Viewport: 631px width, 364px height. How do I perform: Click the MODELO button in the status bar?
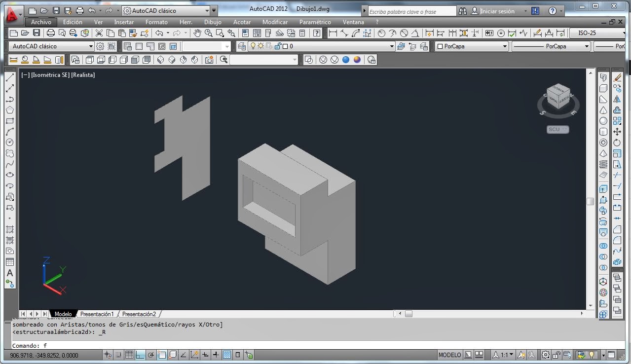(449, 354)
